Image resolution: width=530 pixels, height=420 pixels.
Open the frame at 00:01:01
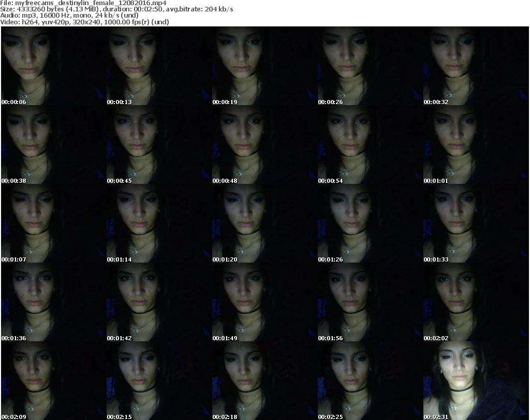click(476, 144)
